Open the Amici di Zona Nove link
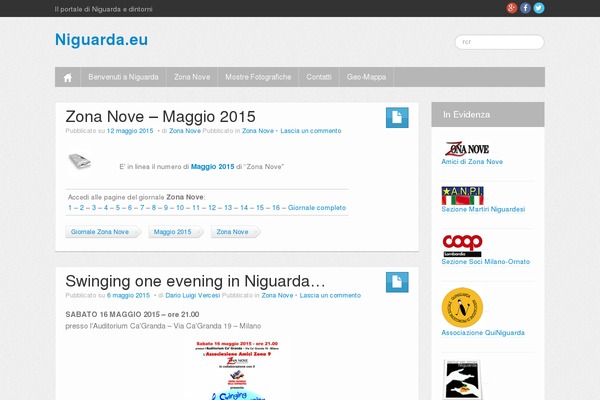This screenshot has width=600, height=400. click(472, 162)
